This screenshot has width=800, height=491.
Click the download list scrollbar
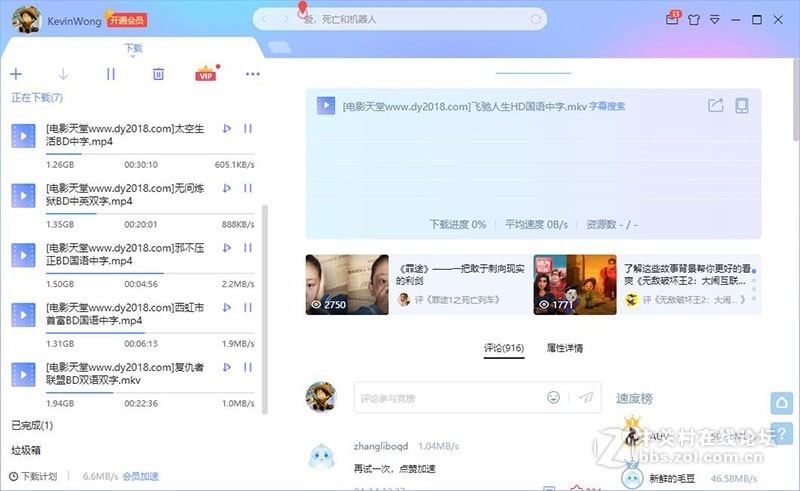(x=264, y=309)
